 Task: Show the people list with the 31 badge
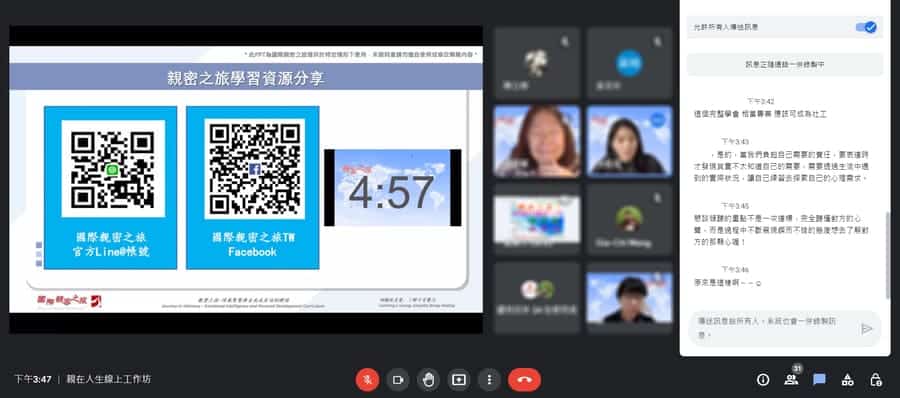click(x=792, y=379)
